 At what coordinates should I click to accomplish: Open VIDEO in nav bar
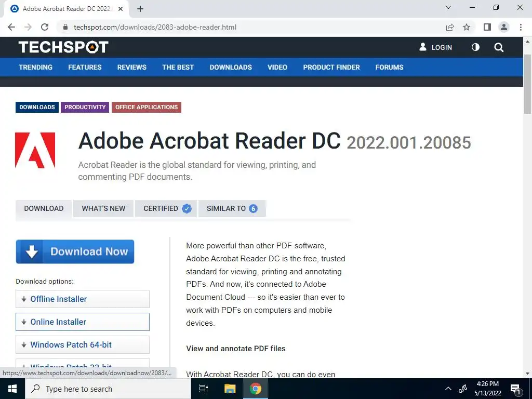tap(277, 67)
